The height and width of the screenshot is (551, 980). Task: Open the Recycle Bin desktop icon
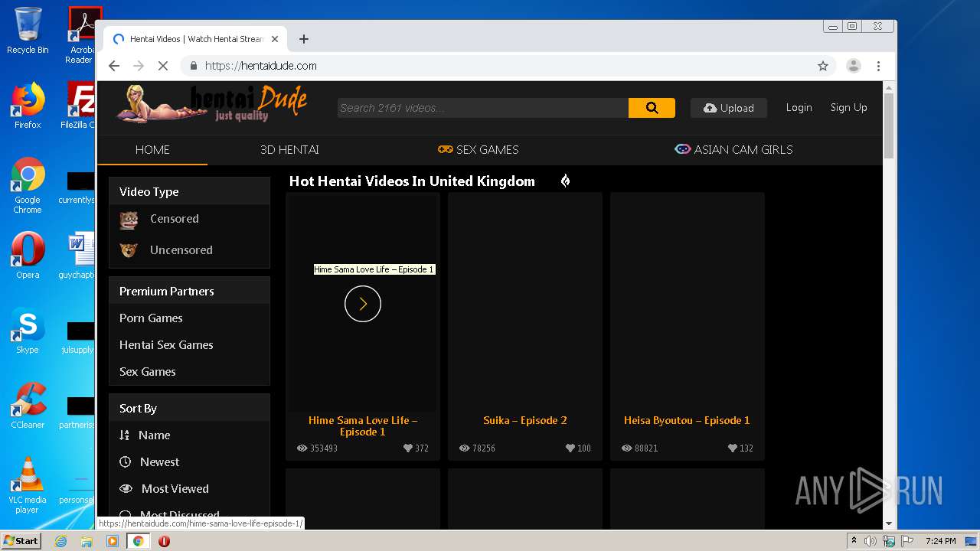(x=28, y=31)
